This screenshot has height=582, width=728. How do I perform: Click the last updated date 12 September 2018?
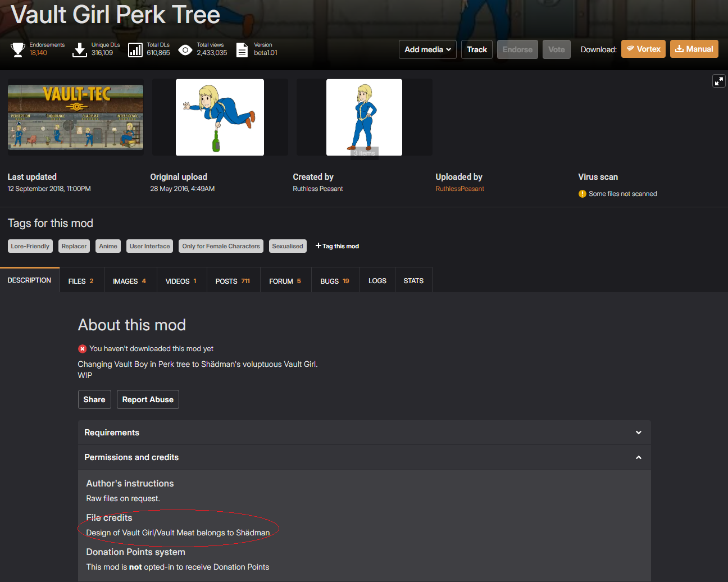(49, 189)
